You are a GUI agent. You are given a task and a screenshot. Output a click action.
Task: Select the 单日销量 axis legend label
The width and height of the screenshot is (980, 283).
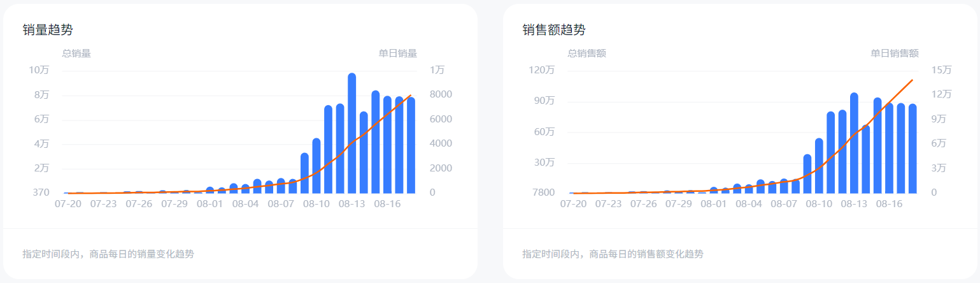point(398,54)
